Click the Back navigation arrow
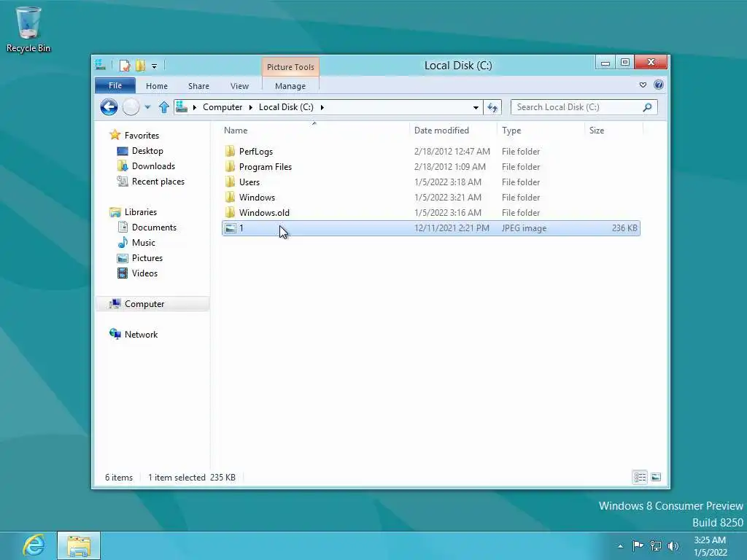Screen dimensions: 747x560 [109, 107]
